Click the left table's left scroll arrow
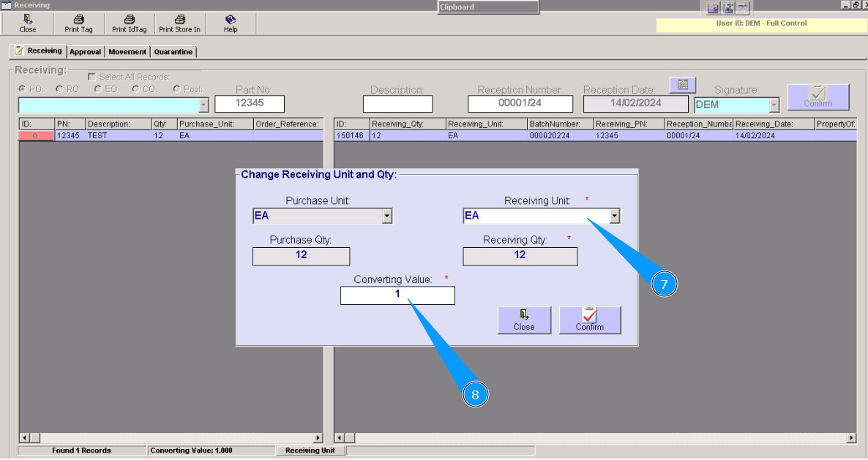This screenshot has width=868, height=460. click(24, 438)
